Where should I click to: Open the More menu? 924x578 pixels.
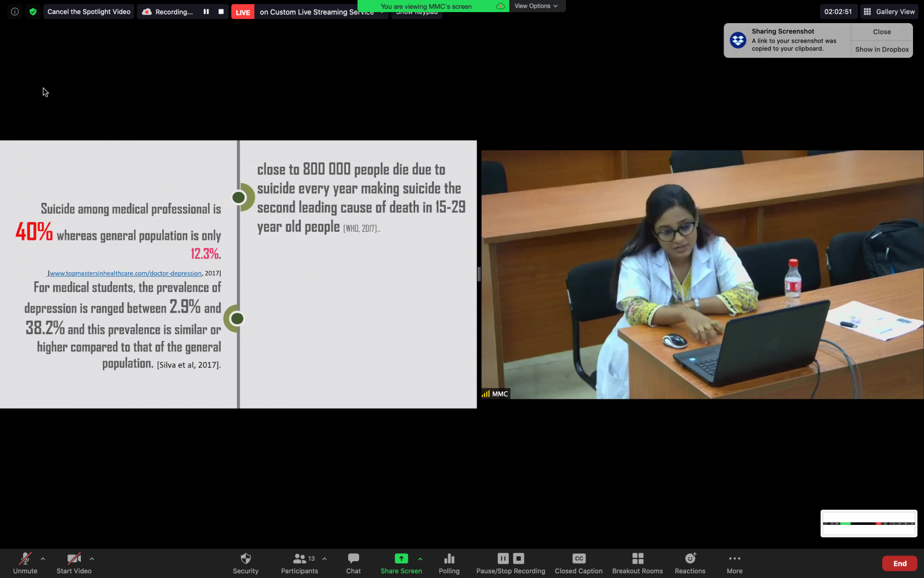(x=735, y=559)
